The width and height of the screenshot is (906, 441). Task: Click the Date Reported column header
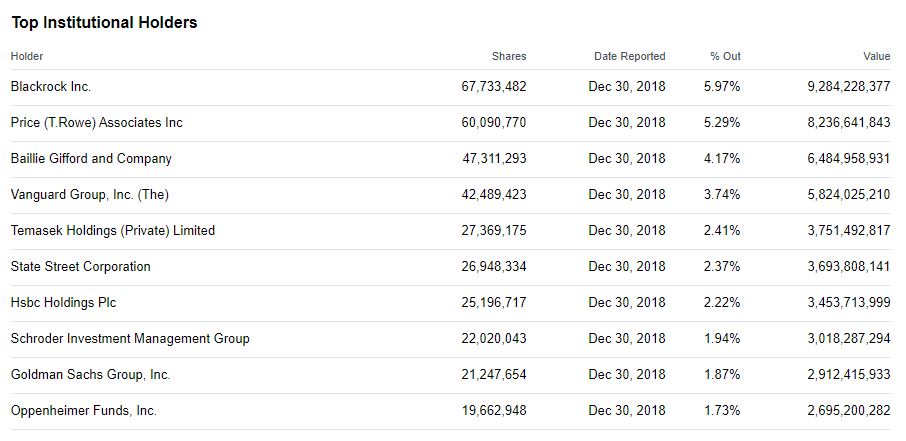coord(629,57)
